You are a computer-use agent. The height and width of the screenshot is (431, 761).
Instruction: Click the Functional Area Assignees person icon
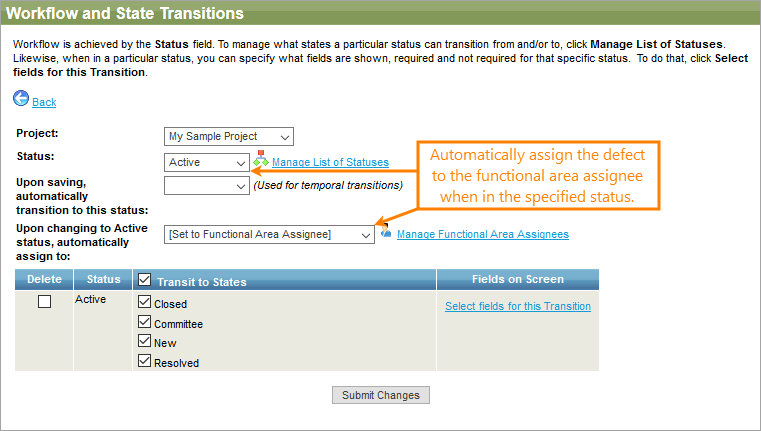click(386, 234)
